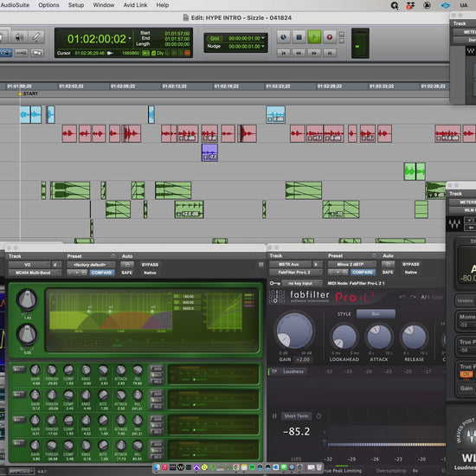Image resolution: width=476 pixels, height=476 pixels.
Task: Click COMPARE in the MC404 plugin window
Action: [102, 273]
